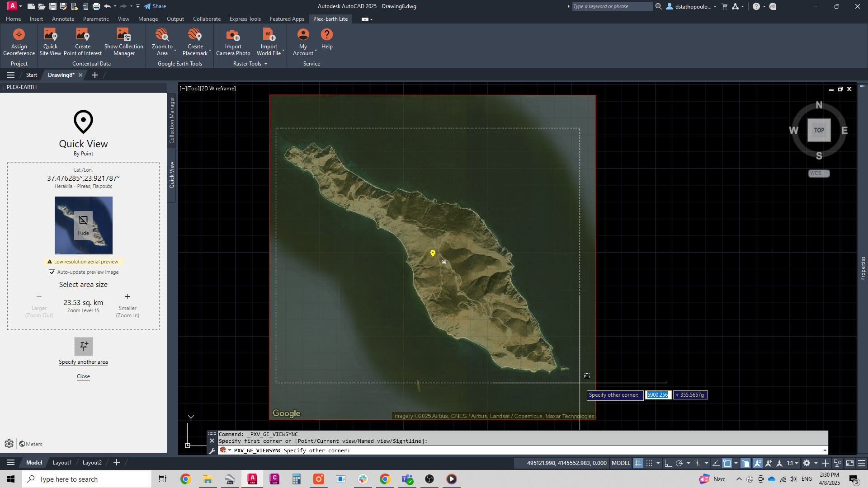Click the Clean Screen status icon
Screen dimensions: 868x488
click(x=850, y=463)
